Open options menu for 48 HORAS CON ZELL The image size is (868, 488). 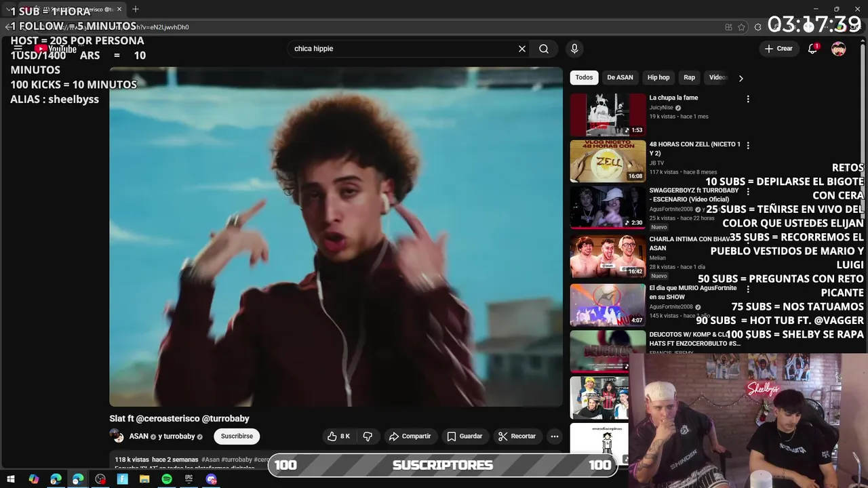coord(748,146)
